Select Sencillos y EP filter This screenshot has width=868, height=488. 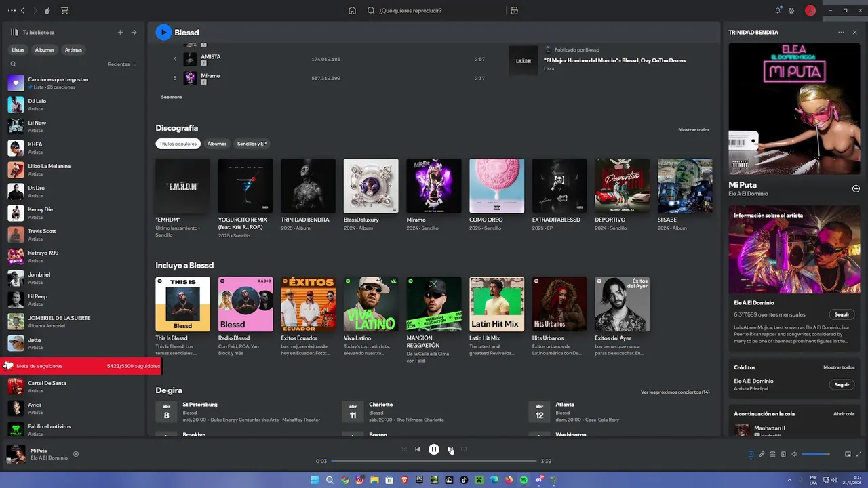[x=252, y=144]
